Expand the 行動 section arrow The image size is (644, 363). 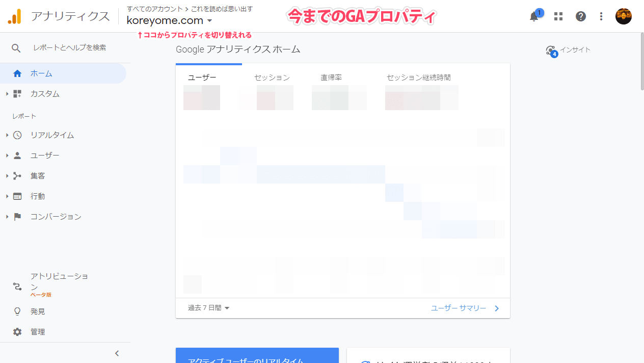7,196
